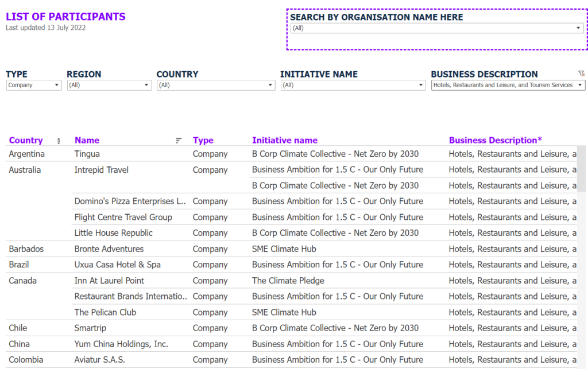The image size is (588, 369).
Task: Select the Smartrip name cell
Action: click(90, 328)
